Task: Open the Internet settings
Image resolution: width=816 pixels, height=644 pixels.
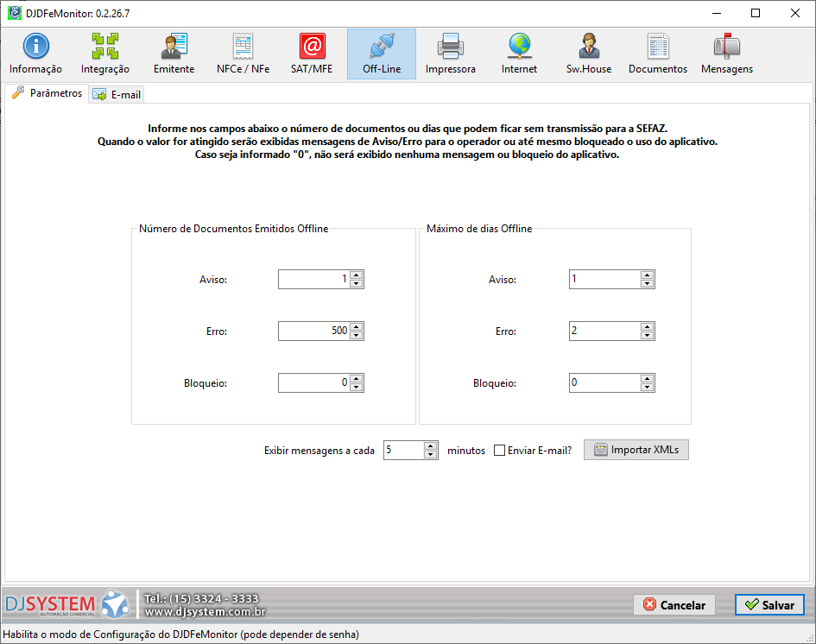Action: [519, 54]
